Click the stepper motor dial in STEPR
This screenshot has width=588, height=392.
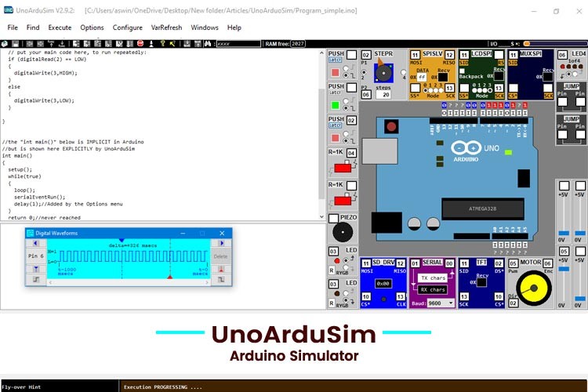pyautogui.click(x=383, y=73)
